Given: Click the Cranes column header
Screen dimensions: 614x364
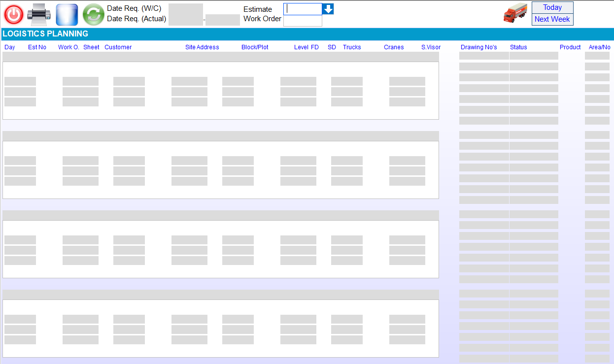Looking at the screenshot, I should coord(394,47).
